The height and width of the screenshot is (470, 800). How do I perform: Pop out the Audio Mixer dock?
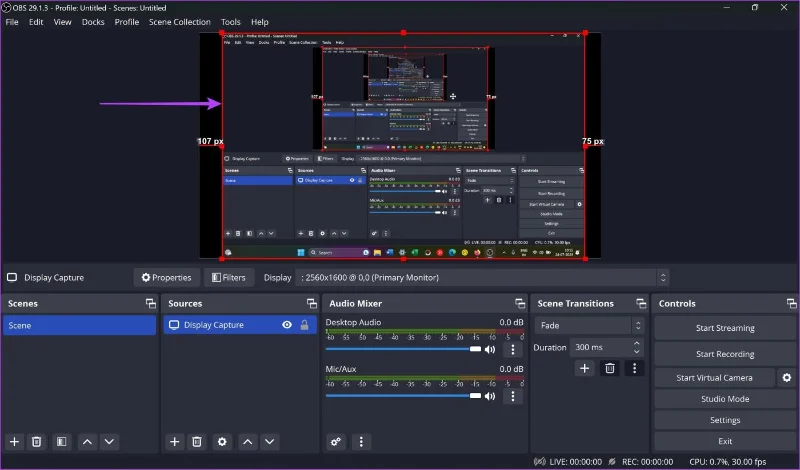[x=520, y=304]
